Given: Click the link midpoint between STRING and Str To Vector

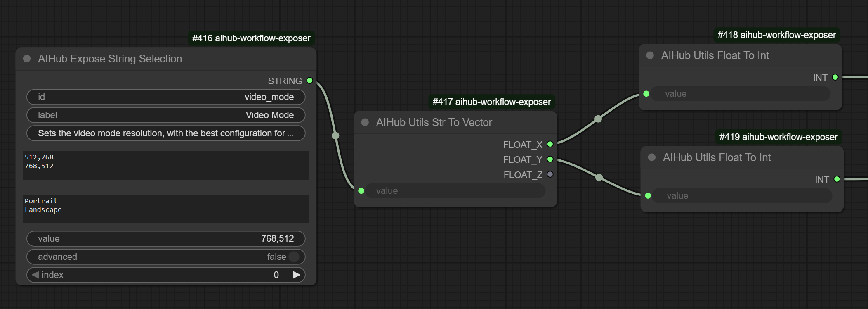Looking at the screenshot, I should (335, 135).
